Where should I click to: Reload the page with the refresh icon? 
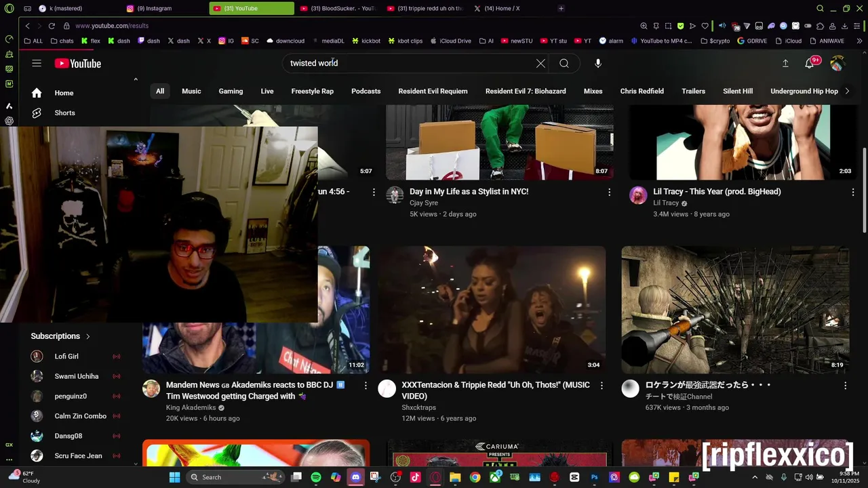(x=52, y=26)
